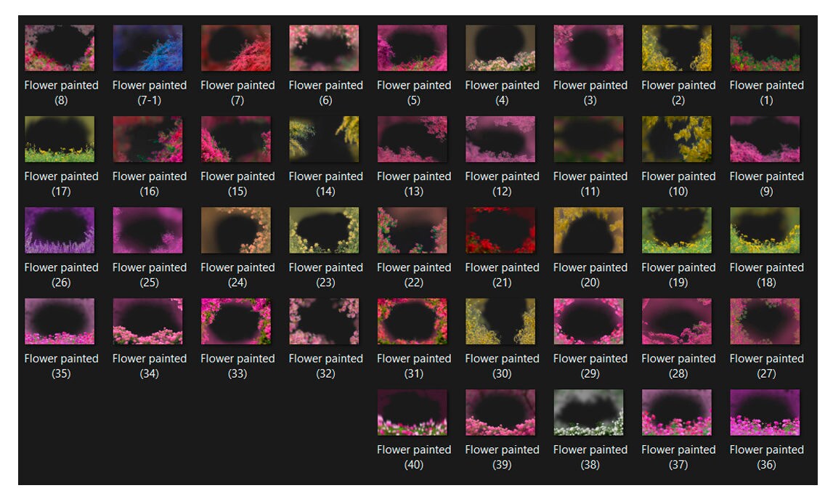The height and width of the screenshot is (504, 833).
Task: Click the file name 'Flower painted (26)'
Action: tap(61, 275)
